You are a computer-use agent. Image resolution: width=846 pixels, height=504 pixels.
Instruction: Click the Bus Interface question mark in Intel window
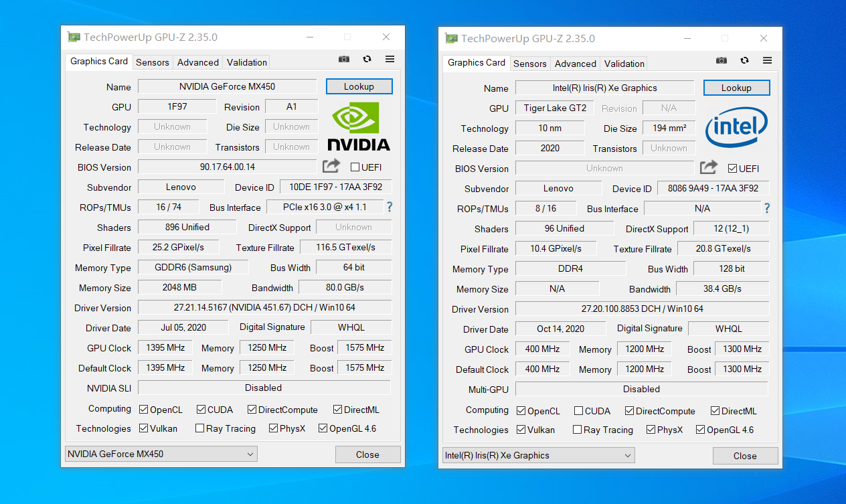tap(766, 208)
